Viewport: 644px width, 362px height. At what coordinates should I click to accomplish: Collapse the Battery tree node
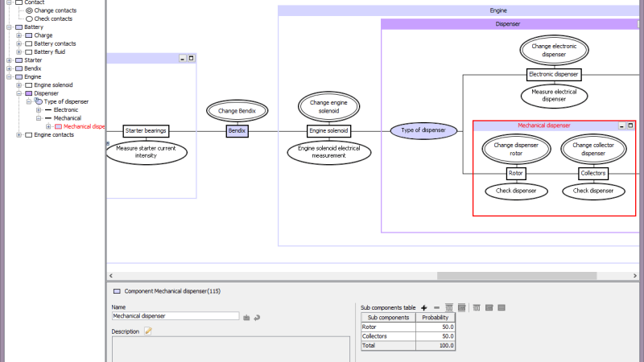tap(9, 27)
